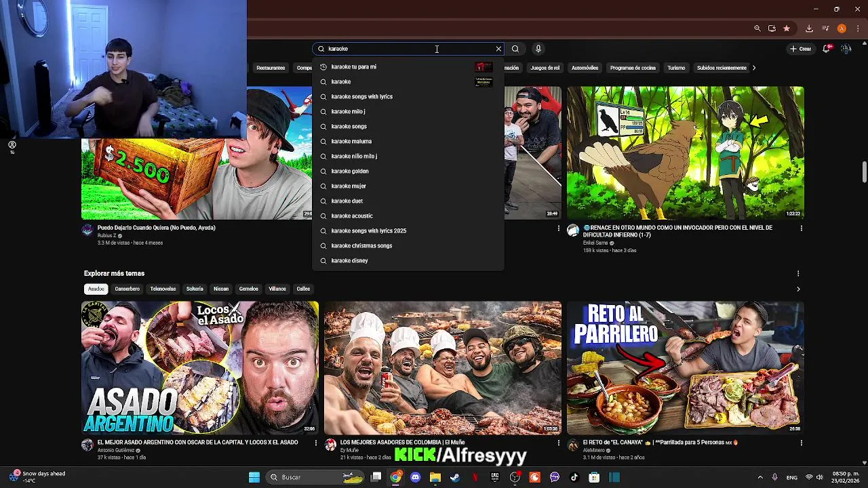Select the Programas de cocina chip
868x488 pixels.
[x=633, y=68]
